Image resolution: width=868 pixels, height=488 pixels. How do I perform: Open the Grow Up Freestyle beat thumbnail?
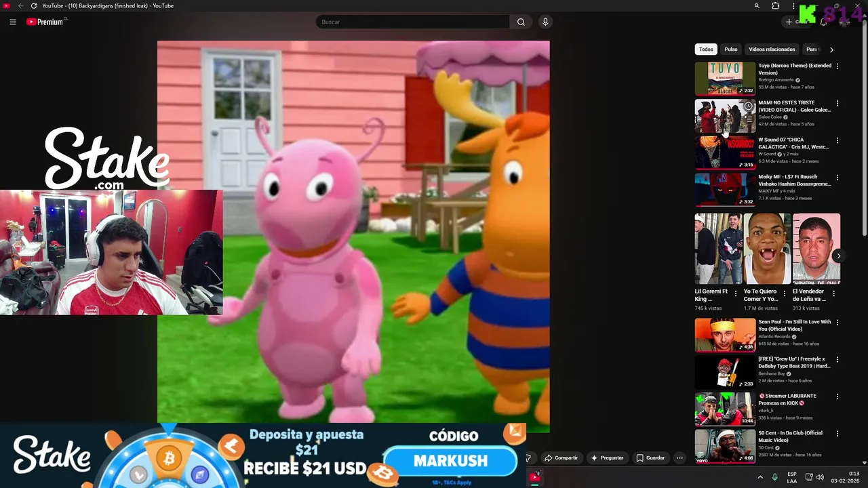tap(725, 372)
